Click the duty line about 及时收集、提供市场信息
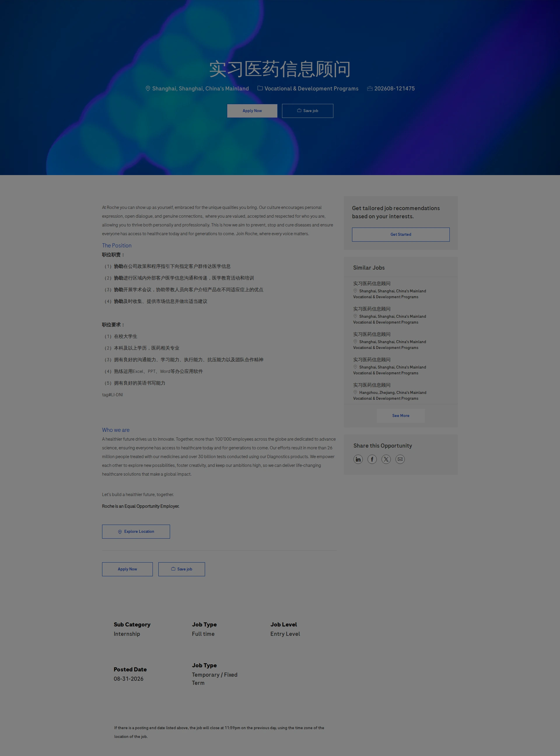This screenshot has height=756, width=560. coord(155,301)
